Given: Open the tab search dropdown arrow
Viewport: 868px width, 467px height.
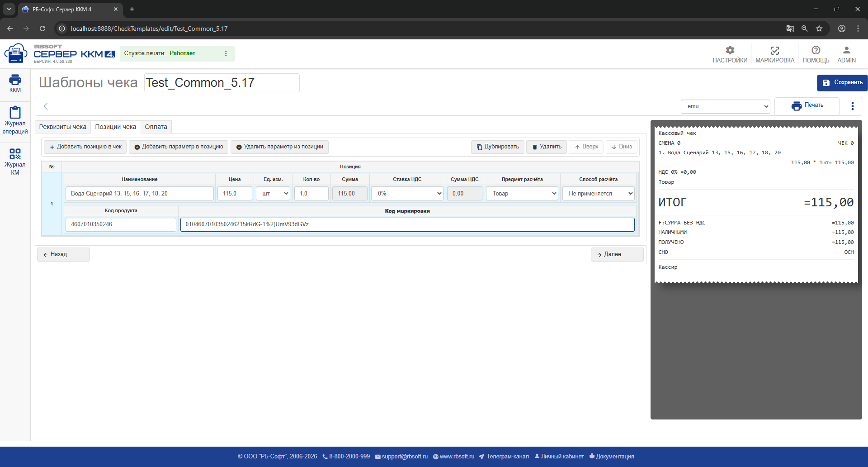Looking at the screenshot, I should 9,9.
